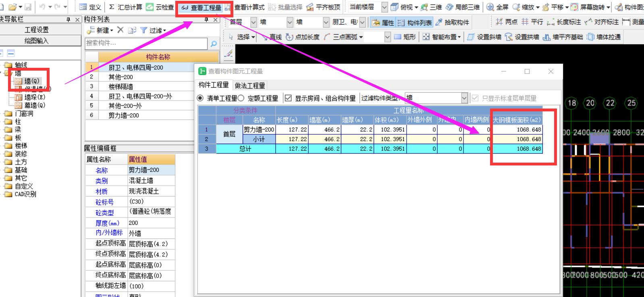
Task: Select the 两点 two-point axis tool
Action: coord(507,22)
